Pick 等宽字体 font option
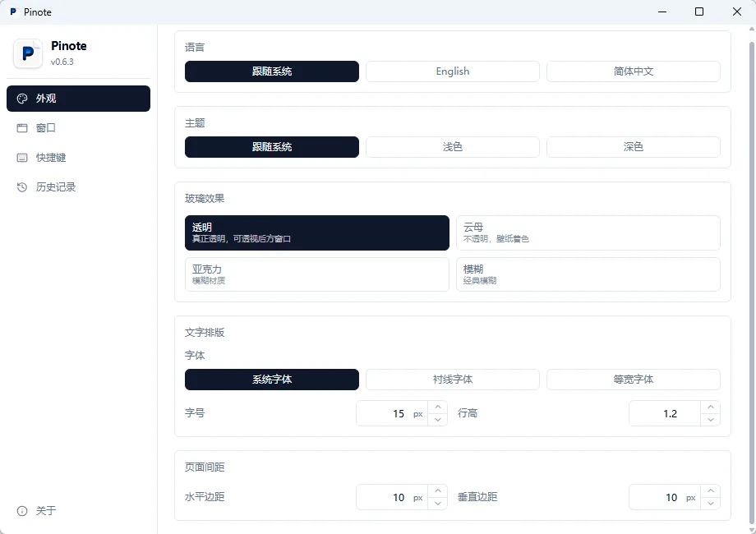The image size is (756, 534). tap(634, 380)
